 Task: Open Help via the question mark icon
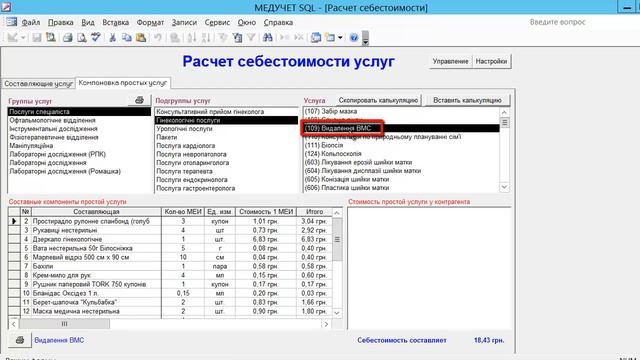point(354,38)
